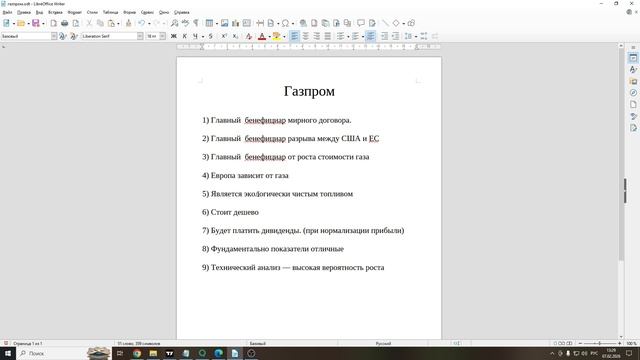Set align right paragraph alignment
This screenshot has width=640, height=360.
pos(317,36)
